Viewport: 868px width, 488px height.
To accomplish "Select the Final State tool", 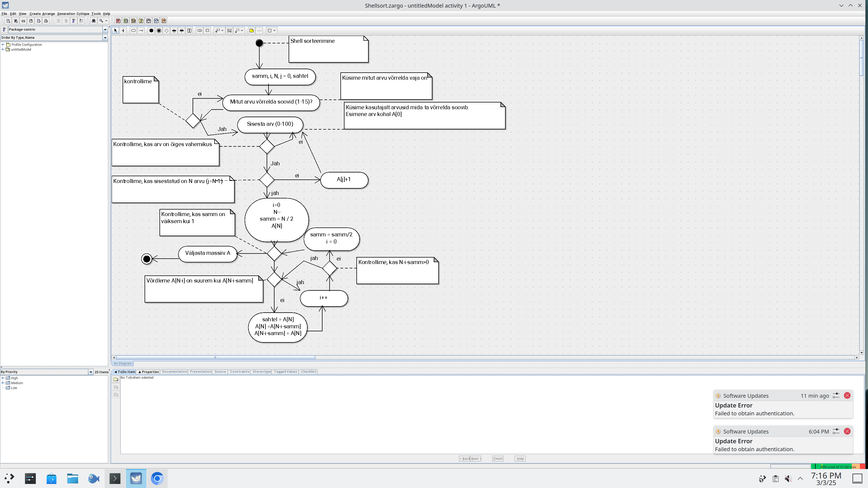I will click(x=159, y=31).
